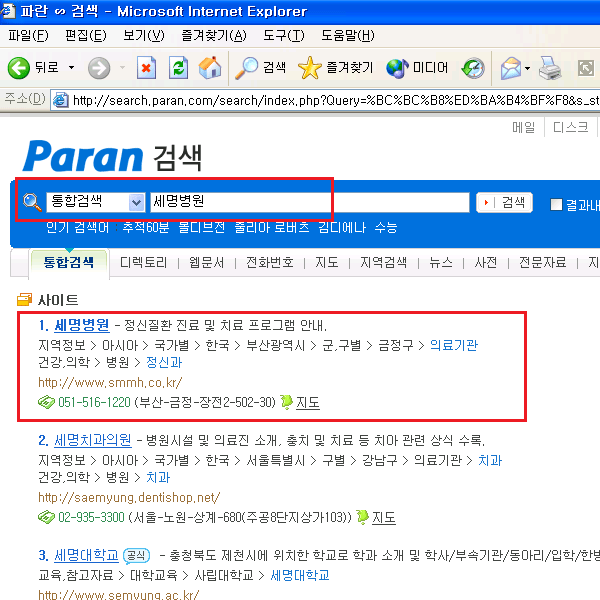Click 지도 link after 서울-노원 address

[384, 518]
